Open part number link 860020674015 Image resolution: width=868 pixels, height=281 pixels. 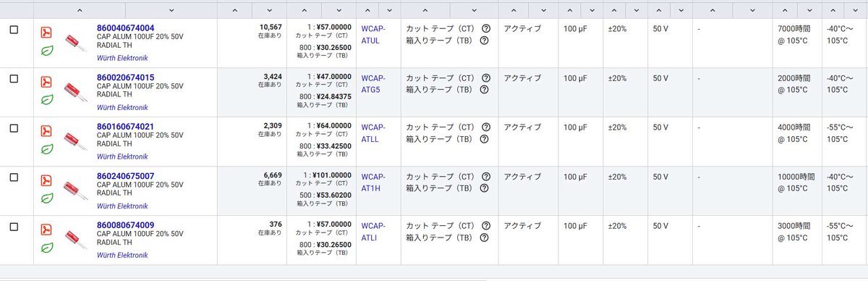(x=125, y=77)
